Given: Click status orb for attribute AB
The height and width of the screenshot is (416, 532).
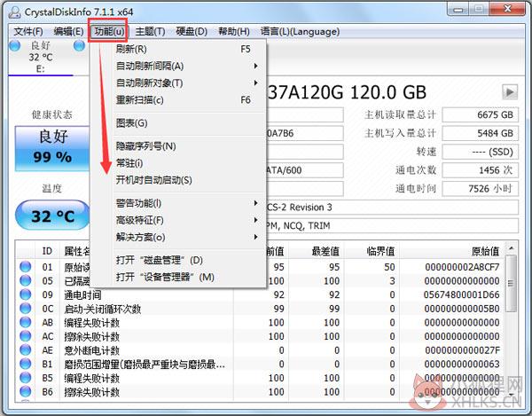Looking at the screenshot, I should pos(26,322).
